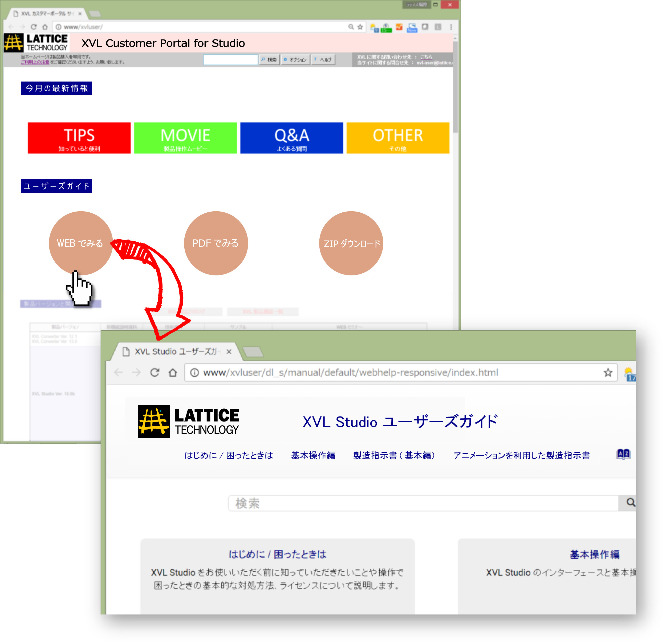The image size is (666, 644).
Task: Click the blue Q&A banner
Action: pyautogui.click(x=291, y=138)
